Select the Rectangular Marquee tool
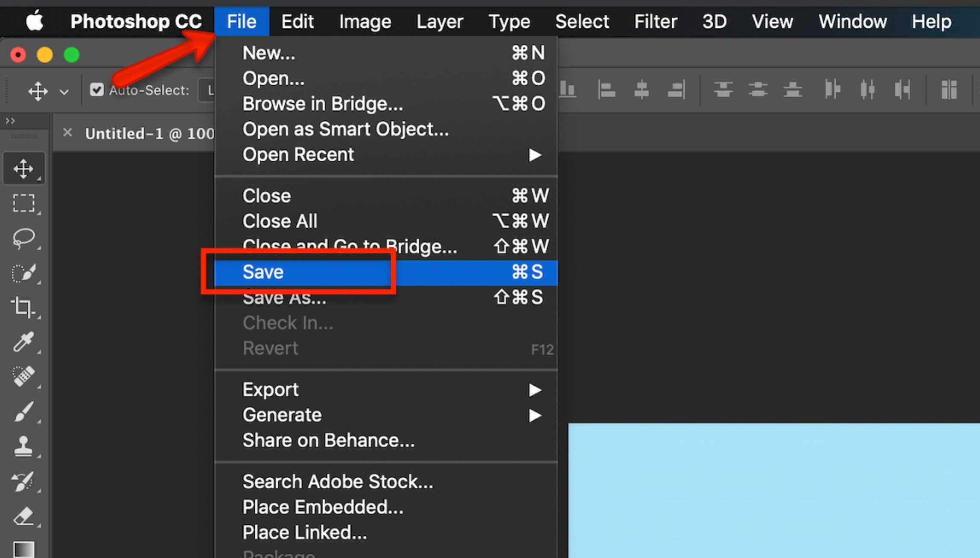The image size is (980, 558). coord(24,203)
